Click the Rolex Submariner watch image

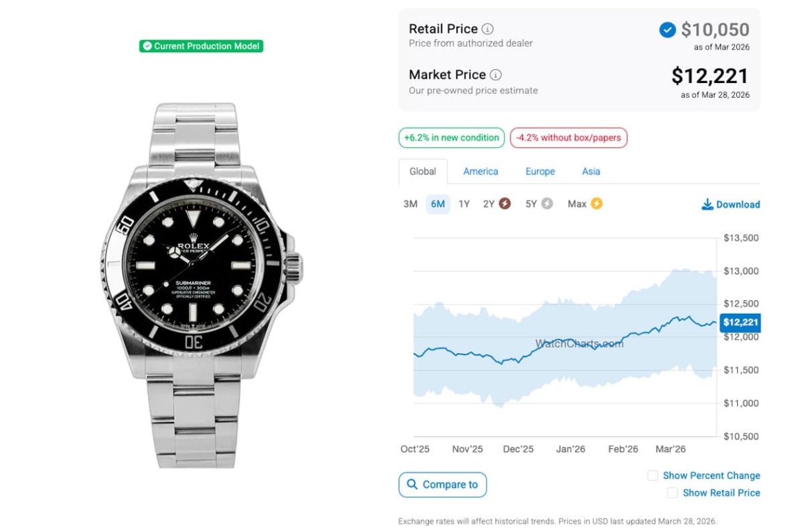[201, 285]
